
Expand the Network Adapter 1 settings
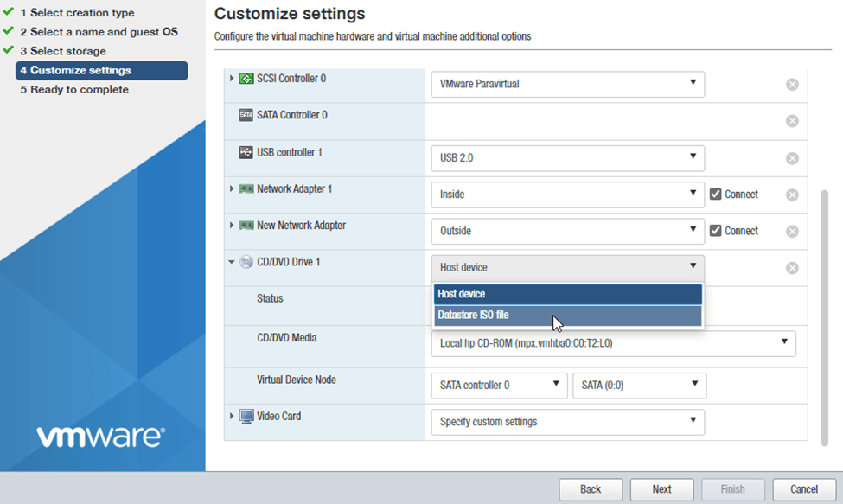(232, 189)
